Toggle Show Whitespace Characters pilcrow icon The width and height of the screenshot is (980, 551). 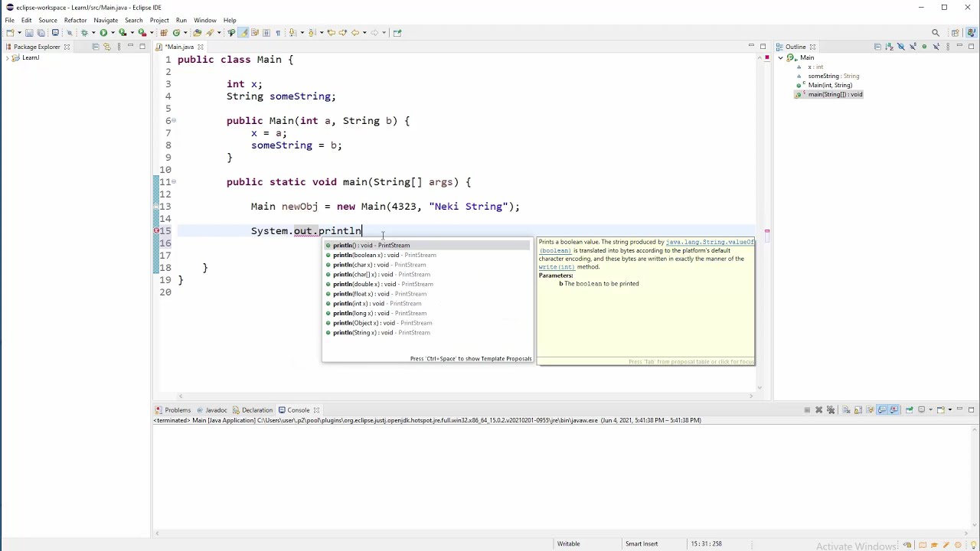point(278,32)
